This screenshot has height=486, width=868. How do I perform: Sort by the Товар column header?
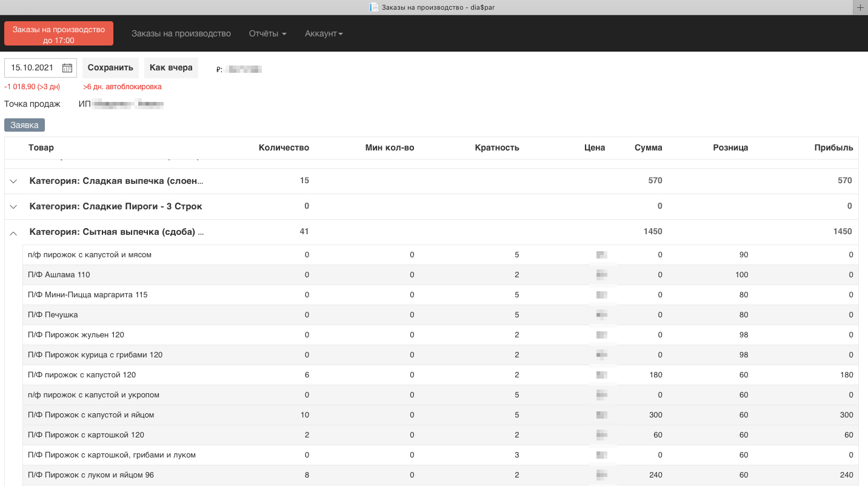41,147
